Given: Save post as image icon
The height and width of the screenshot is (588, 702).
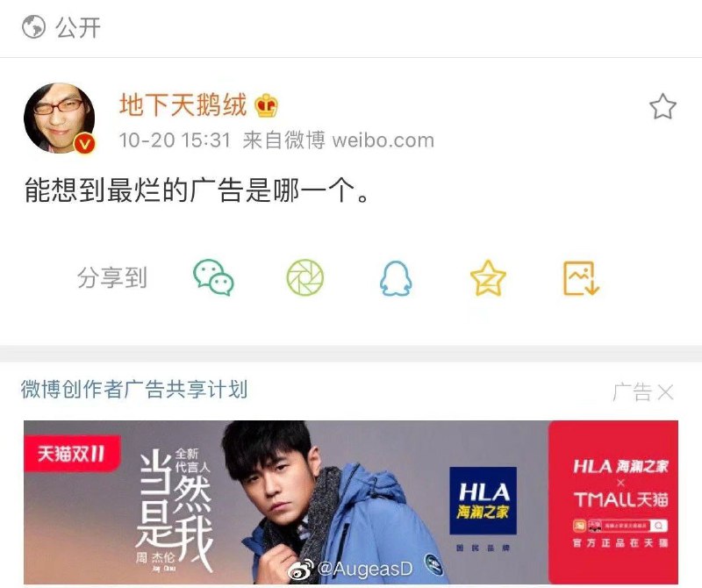Looking at the screenshot, I should 581,278.
